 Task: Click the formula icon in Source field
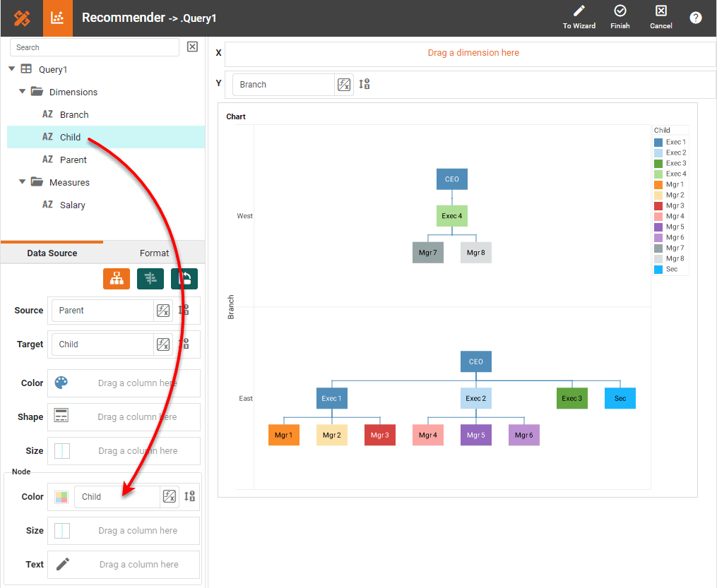(x=162, y=311)
